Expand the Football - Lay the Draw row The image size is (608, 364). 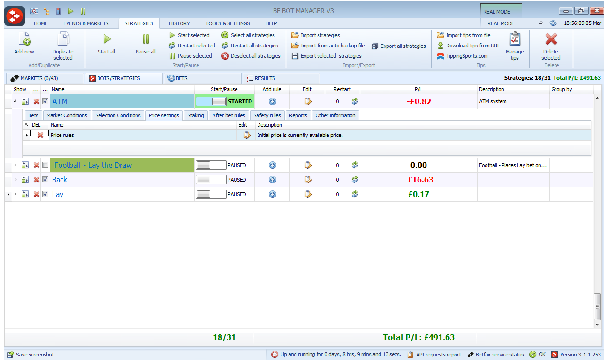click(15, 165)
